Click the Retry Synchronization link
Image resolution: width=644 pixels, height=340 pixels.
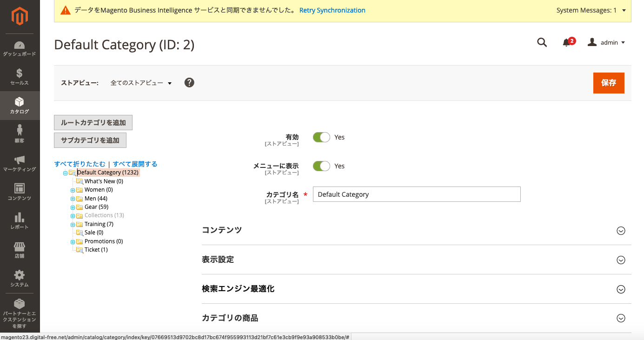click(332, 10)
